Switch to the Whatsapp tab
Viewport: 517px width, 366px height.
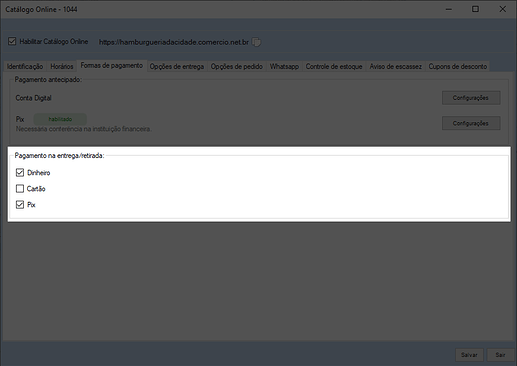(x=284, y=66)
